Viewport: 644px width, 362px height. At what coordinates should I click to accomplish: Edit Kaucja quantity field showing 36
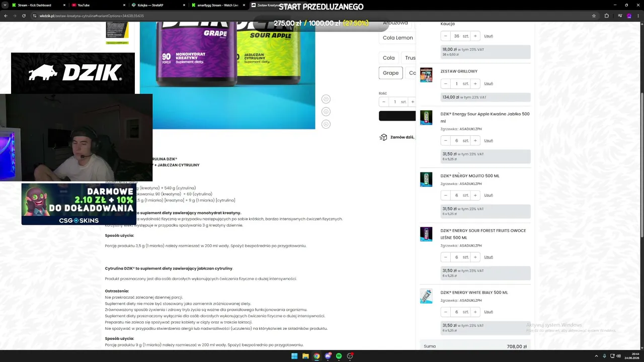tap(460, 36)
